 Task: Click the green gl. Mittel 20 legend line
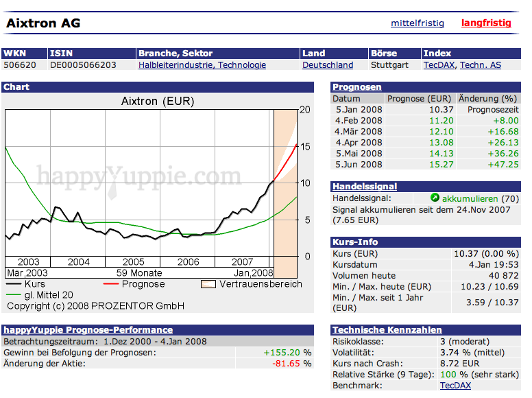coord(14,295)
